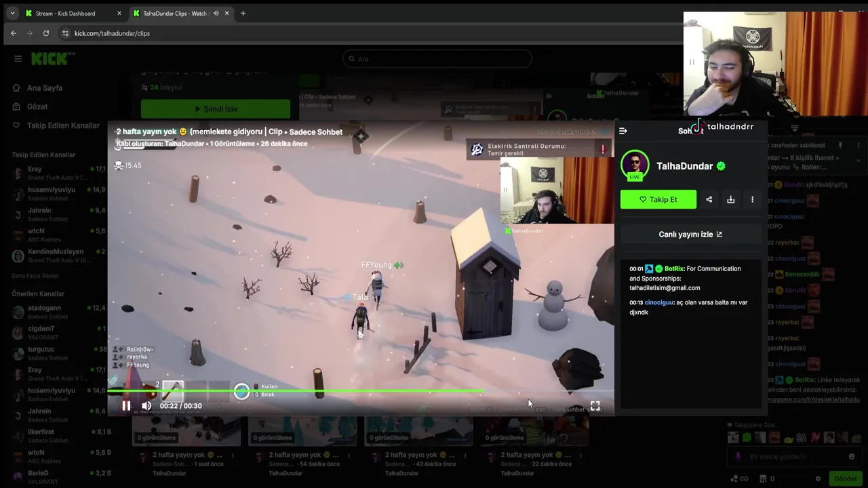Image resolution: width=868 pixels, height=488 pixels.
Task: Go back in browser
Action: (x=14, y=33)
